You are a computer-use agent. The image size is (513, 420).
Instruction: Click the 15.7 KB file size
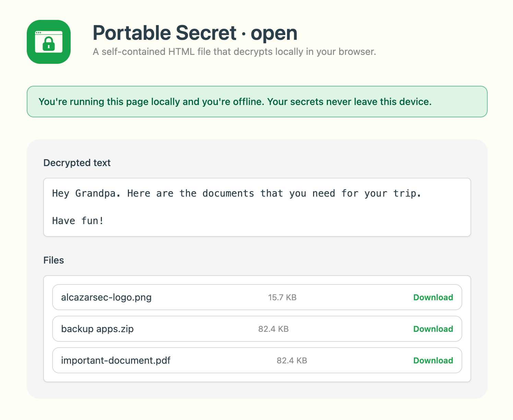[x=282, y=297]
